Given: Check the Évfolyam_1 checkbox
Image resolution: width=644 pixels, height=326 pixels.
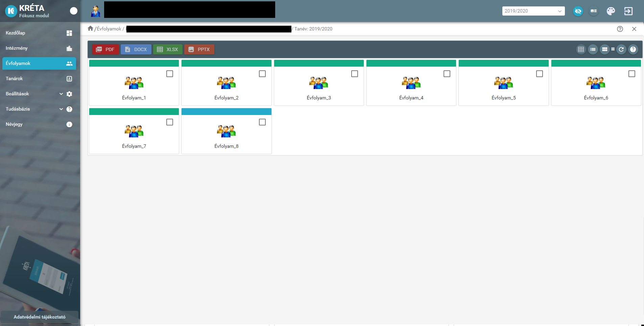Looking at the screenshot, I should 170,74.
